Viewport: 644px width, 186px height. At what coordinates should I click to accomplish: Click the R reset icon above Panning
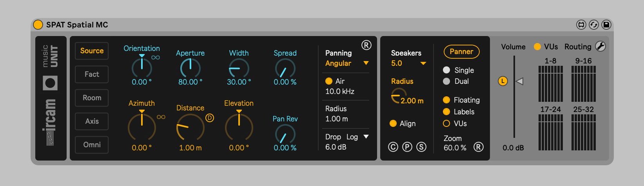366,45
